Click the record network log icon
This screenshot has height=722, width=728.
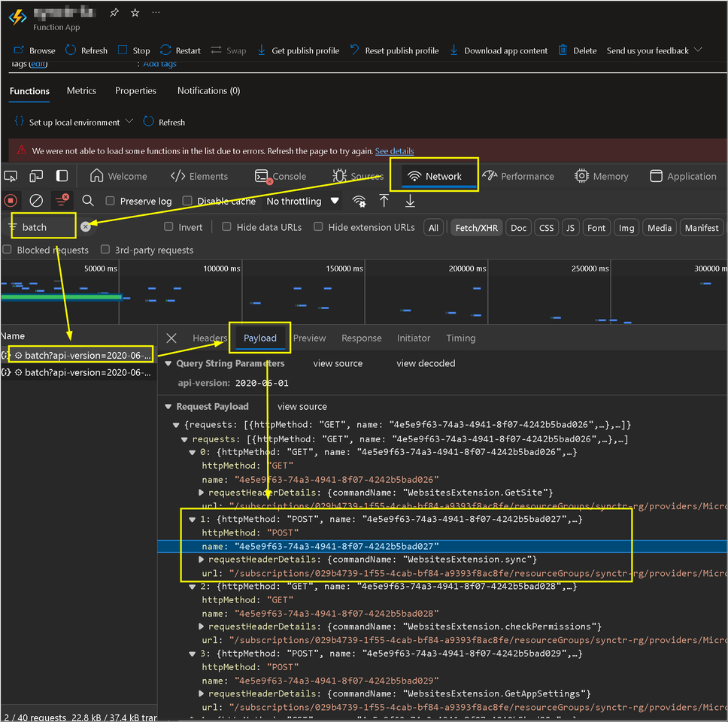pos(11,201)
